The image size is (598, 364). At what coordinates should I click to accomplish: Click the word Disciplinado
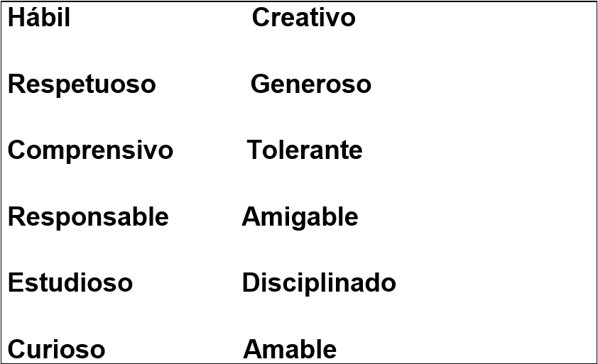click(x=319, y=284)
